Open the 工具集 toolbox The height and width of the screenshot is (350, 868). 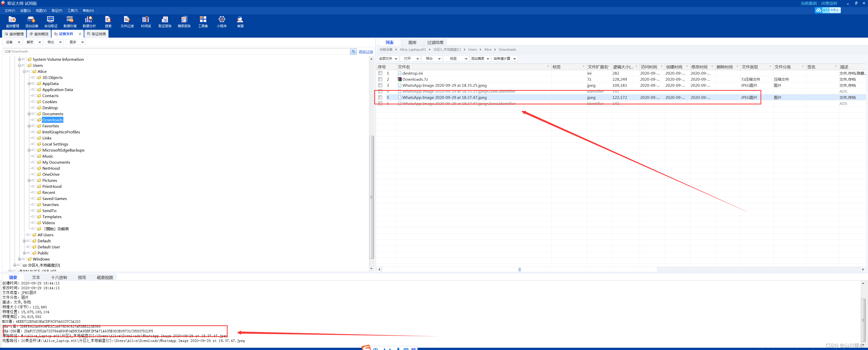pos(203,22)
